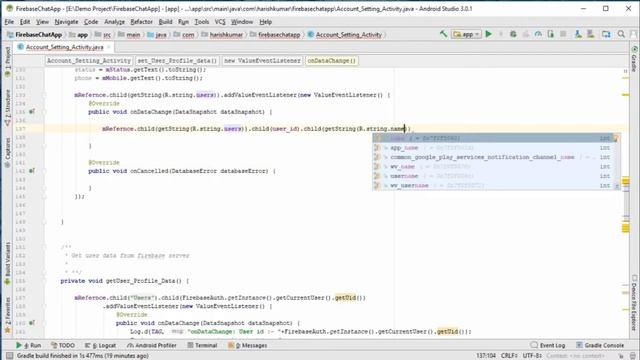Open the Refactor menu
This screenshot has height=360, width=640.
pos(141,22)
